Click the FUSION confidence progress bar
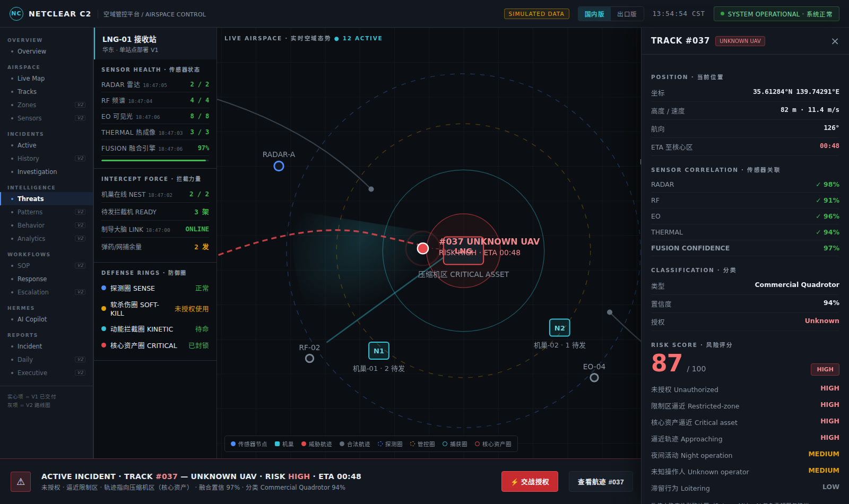Screen dimensions: 849x504 point(155,160)
